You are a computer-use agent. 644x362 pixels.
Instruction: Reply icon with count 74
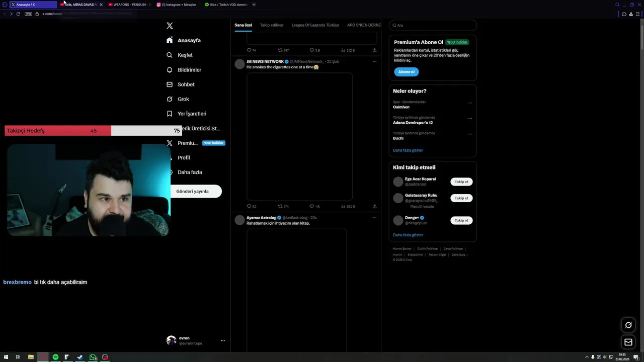(252, 50)
